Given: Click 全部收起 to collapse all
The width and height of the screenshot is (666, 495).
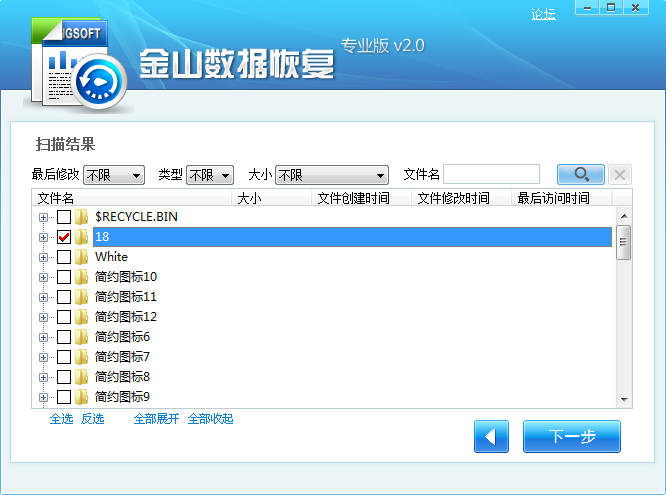Looking at the screenshot, I should (210, 419).
